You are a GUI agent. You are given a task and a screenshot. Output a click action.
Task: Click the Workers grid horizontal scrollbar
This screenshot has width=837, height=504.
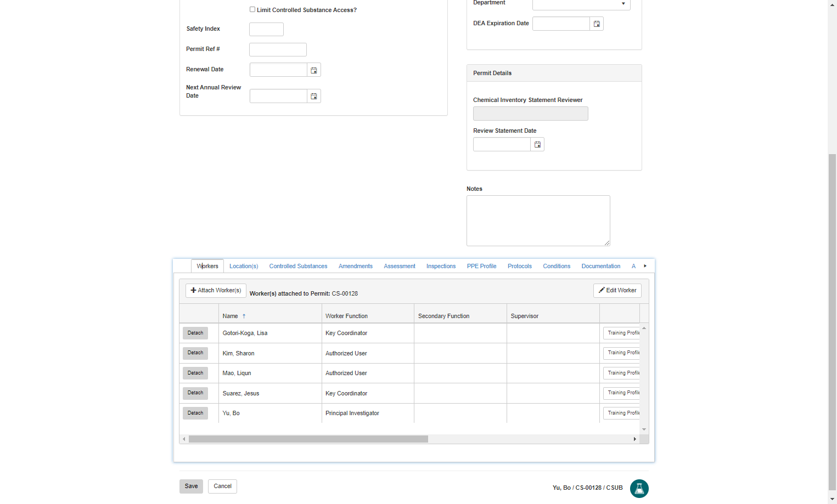pos(308,439)
